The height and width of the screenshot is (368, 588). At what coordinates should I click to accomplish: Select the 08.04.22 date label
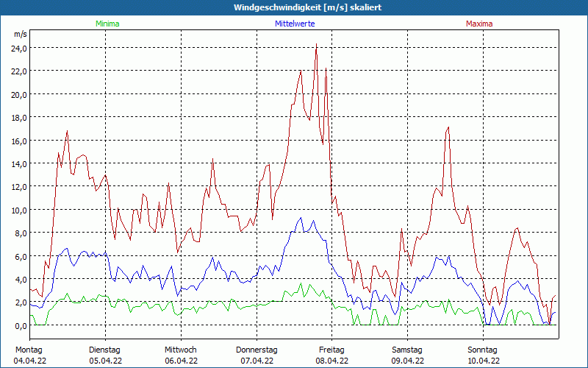(332, 361)
